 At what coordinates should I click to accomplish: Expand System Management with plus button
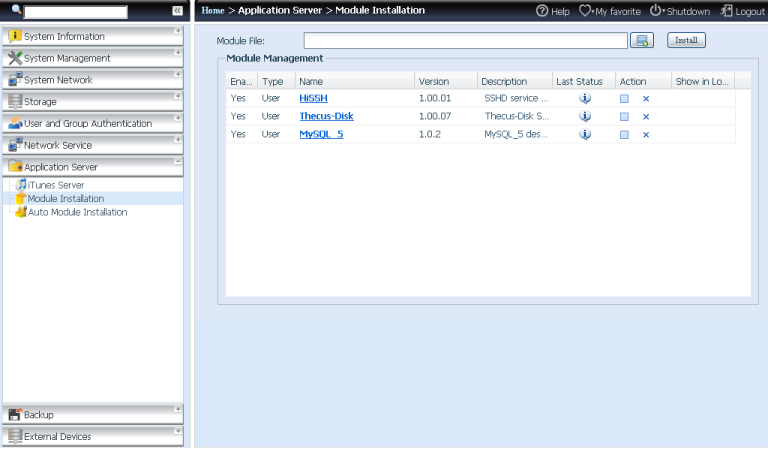178,52
